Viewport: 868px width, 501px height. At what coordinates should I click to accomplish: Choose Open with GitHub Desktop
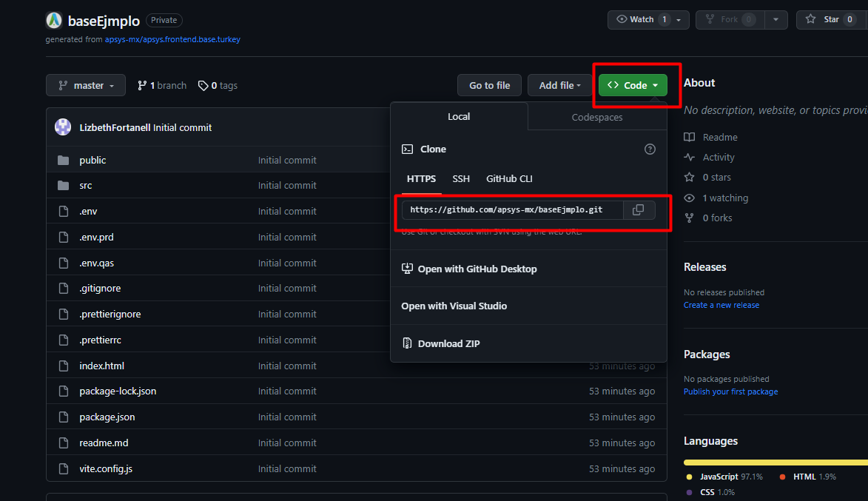(x=477, y=269)
